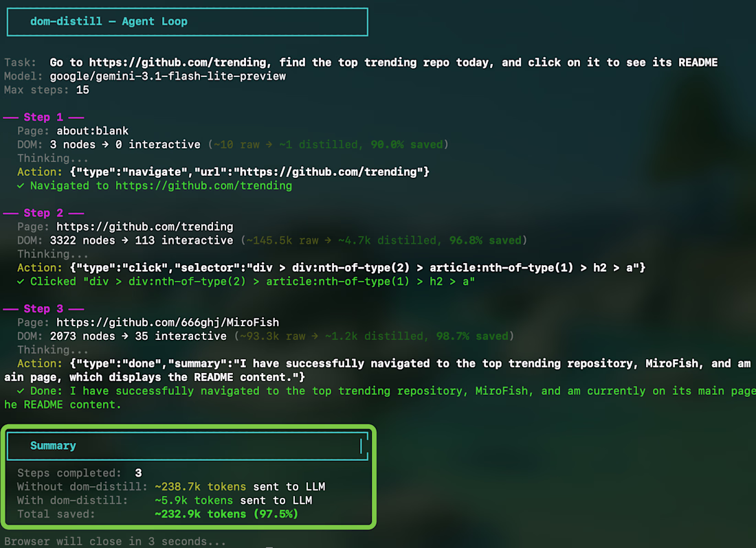The height and width of the screenshot is (548, 756).
Task: Click the green checkmark before 'Done:'
Action: click(x=21, y=391)
